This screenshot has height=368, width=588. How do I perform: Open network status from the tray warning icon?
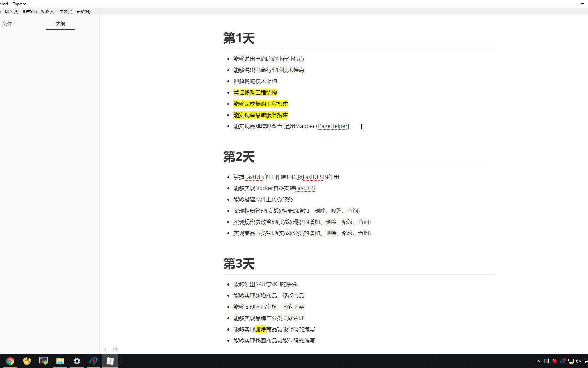pyautogui.click(x=571, y=361)
